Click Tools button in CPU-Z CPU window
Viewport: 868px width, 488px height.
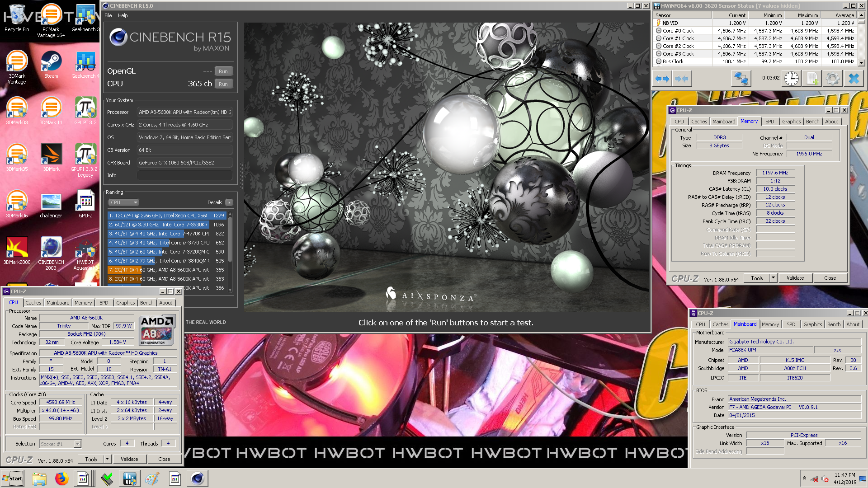[91, 459]
